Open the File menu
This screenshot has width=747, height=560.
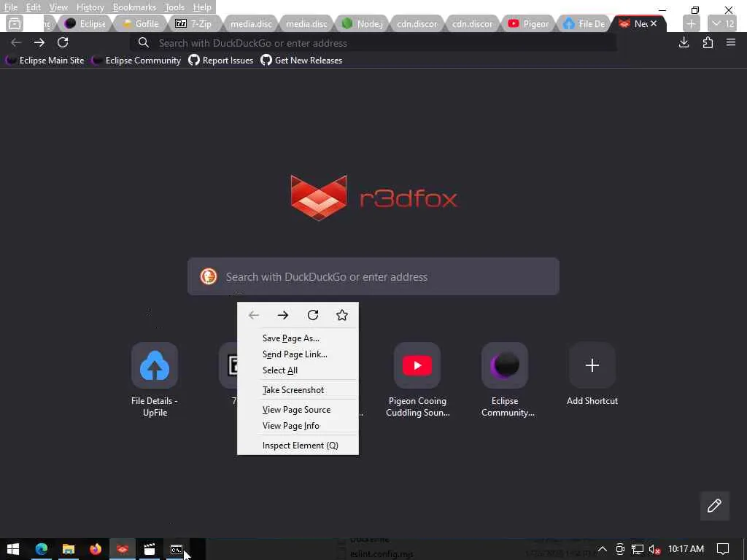pos(10,7)
